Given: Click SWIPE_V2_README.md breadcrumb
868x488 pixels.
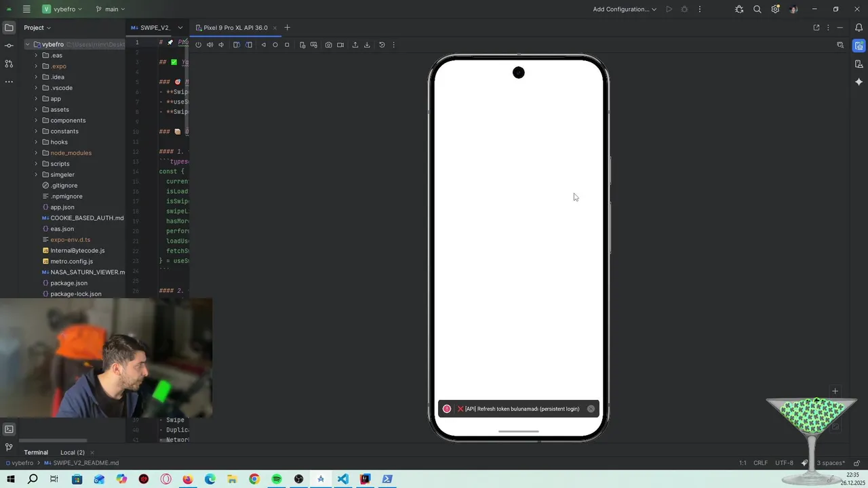Looking at the screenshot, I should pos(81,463).
